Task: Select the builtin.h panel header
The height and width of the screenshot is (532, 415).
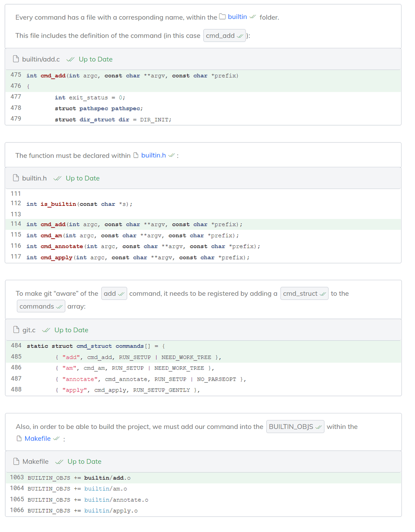Action: tap(34, 178)
